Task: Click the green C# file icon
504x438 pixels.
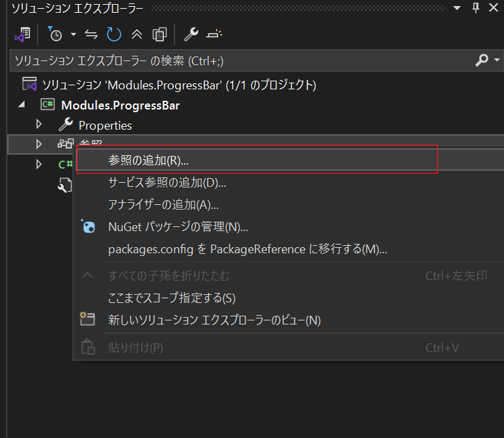Action: 65,165
